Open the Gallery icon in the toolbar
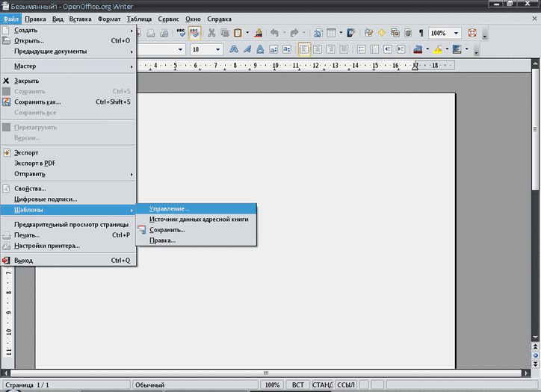The width and height of the screenshot is (541, 392). pyautogui.click(x=395, y=33)
